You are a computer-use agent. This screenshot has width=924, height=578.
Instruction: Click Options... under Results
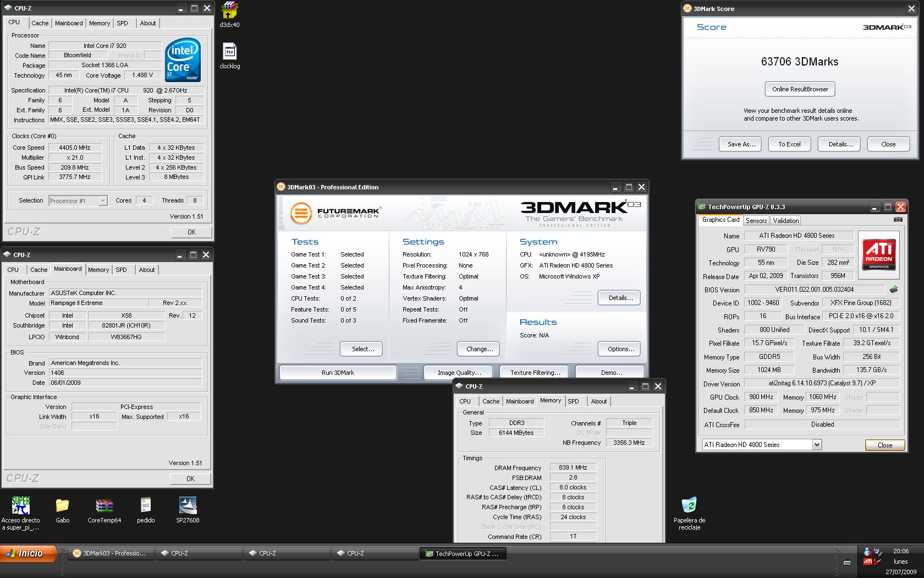coord(619,349)
